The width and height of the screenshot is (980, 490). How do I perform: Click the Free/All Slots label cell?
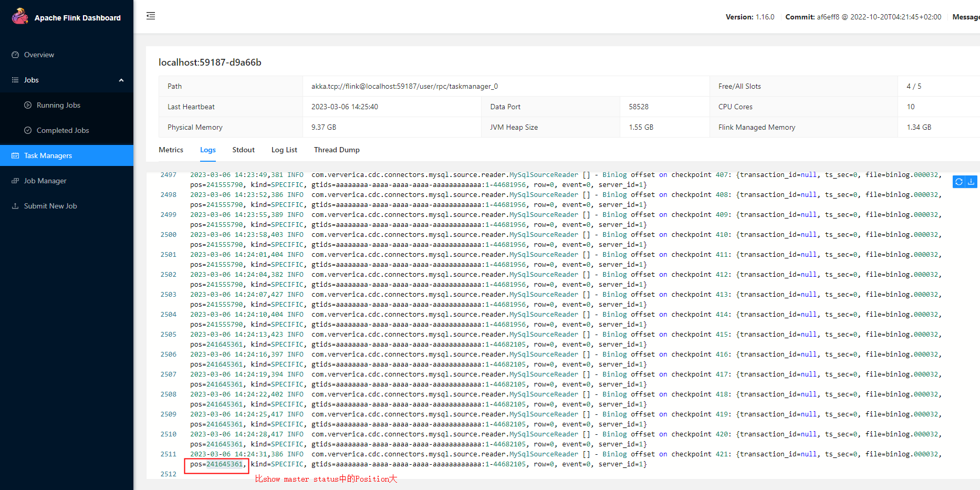click(x=804, y=86)
